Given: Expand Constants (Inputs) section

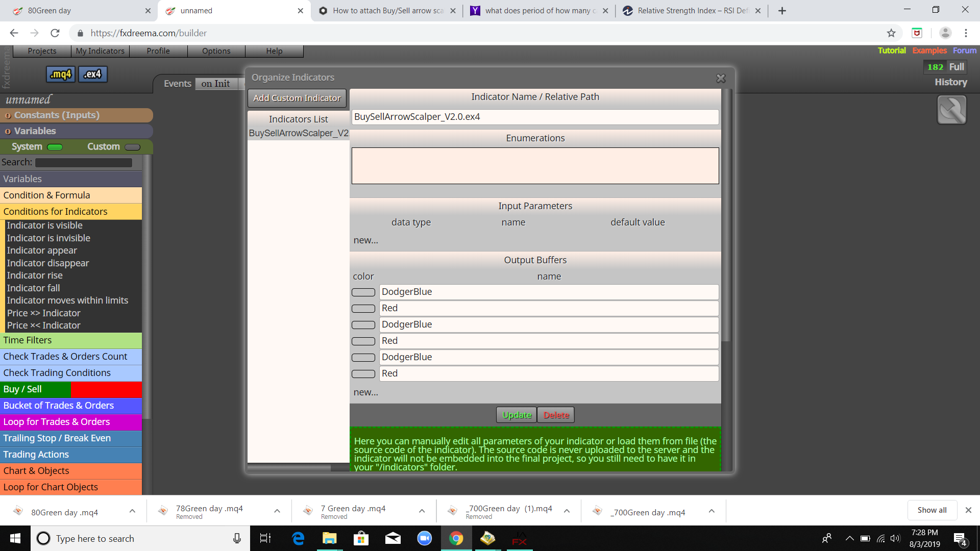Looking at the screenshot, I should pyautogui.click(x=77, y=115).
